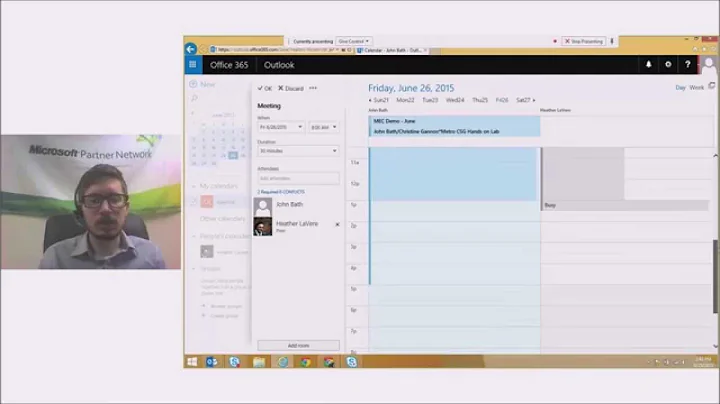Select Sat27 in the week strip
The image size is (720, 404).
[523, 100]
